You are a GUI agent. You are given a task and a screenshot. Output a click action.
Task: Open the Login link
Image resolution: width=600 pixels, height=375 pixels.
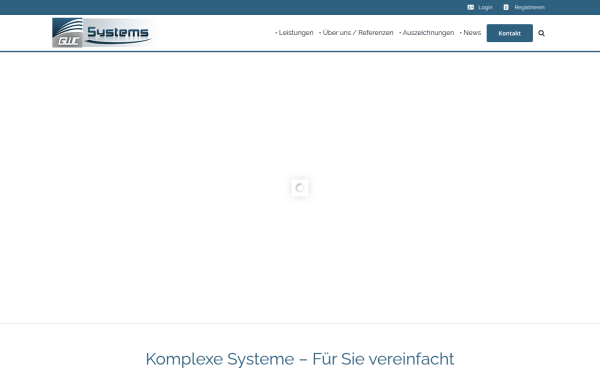pos(485,7)
